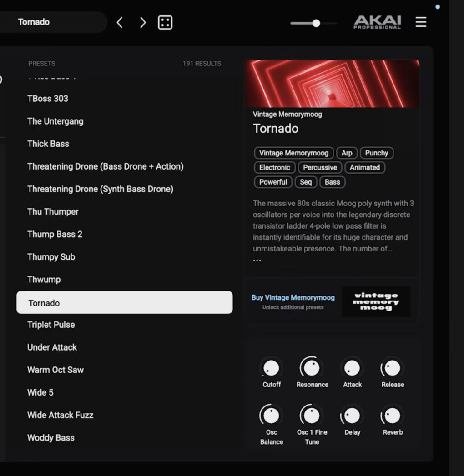464x476 pixels.
Task: Go to next preset with right arrow
Action: [x=142, y=22]
